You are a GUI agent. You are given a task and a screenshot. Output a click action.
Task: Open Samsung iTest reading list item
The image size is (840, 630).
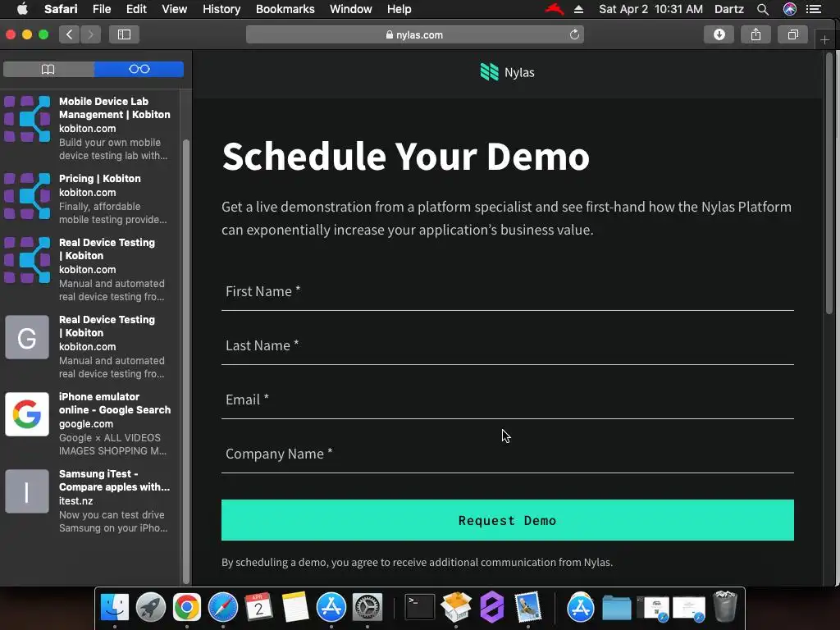tap(90, 501)
